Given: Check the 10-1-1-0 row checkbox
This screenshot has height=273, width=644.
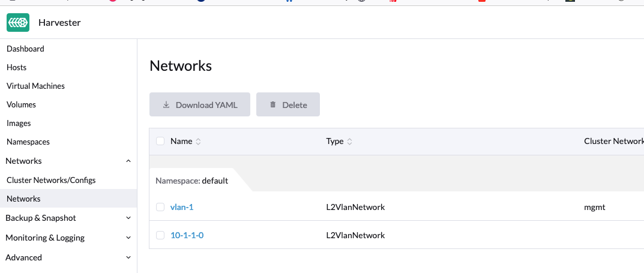Looking at the screenshot, I should coord(160,235).
